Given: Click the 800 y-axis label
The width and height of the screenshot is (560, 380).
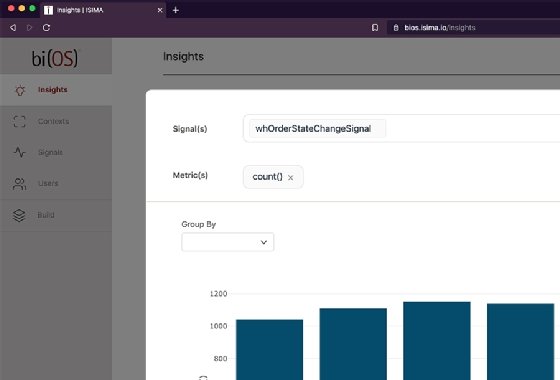Looking at the screenshot, I should pos(220,358).
